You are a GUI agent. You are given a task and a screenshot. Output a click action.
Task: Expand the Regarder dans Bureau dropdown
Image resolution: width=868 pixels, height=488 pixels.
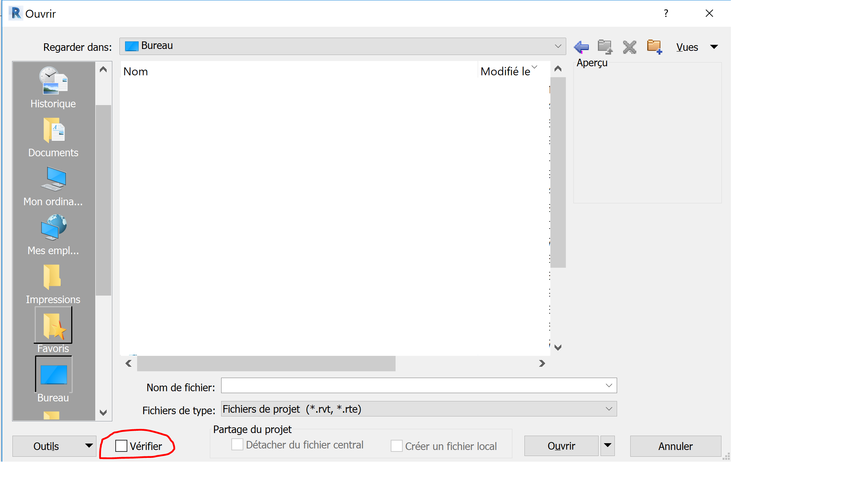click(x=558, y=46)
